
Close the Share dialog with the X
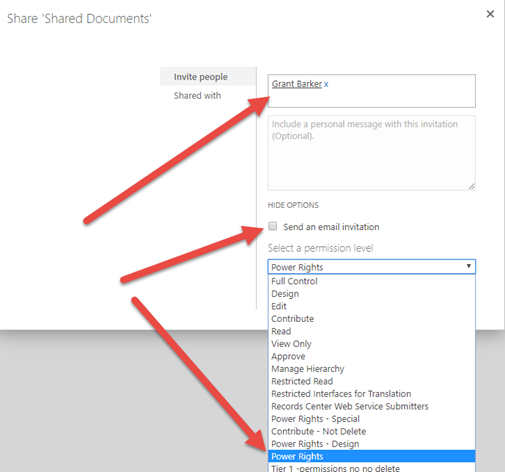[x=490, y=14]
